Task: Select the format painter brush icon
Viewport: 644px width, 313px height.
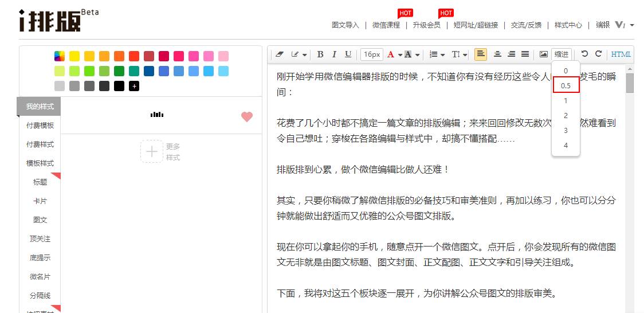Action: [x=294, y=54]
